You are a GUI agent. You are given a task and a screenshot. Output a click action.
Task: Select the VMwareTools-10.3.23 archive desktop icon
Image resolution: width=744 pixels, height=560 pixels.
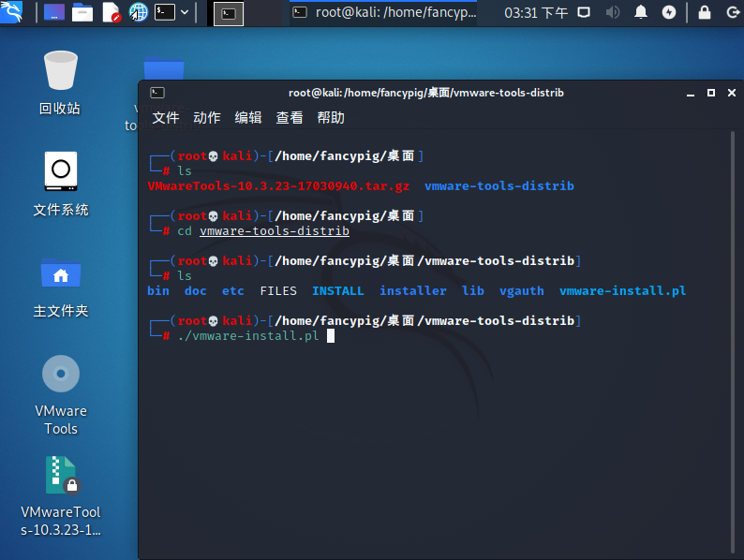pos(61,496)
